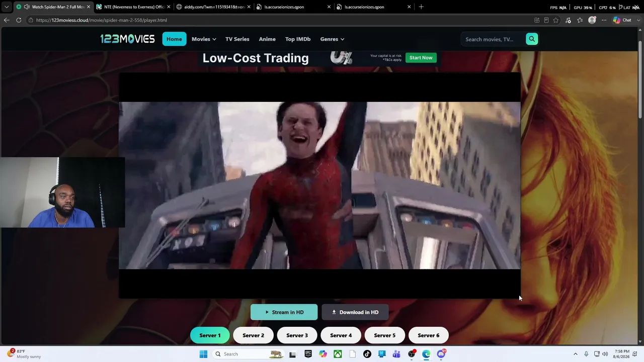Open the browser profile avatar
644x362 pixels.
pyautogui.click(x=592, y=20)
